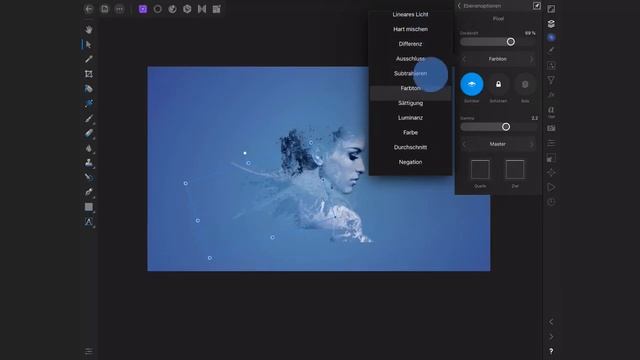Choose Subtrahieren blend mode
Image resolution: width=640 pixels, height=360 pixels.
coord(410,73)
